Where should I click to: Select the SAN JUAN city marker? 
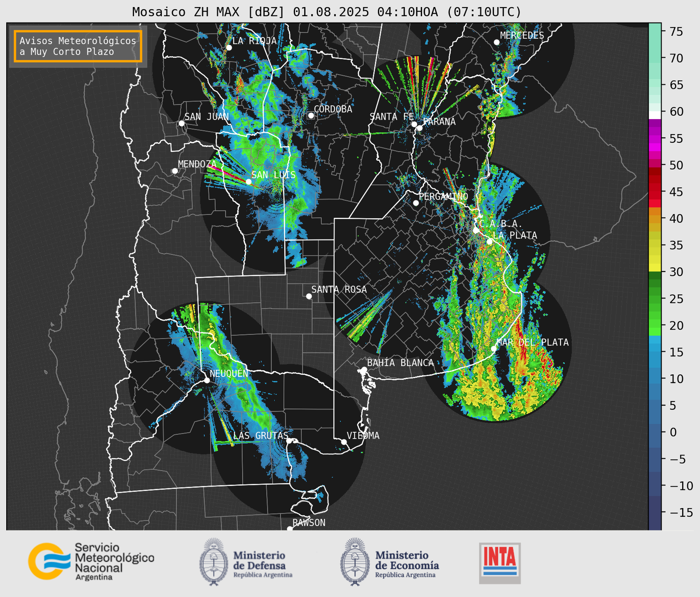pos(181,123)
